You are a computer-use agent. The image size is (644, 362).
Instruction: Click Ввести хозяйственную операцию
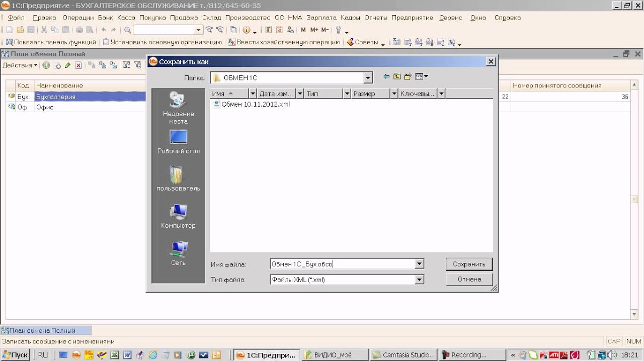[284, 43]
